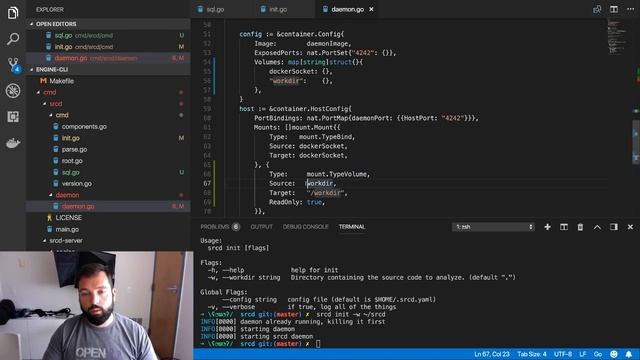Select daemon.go in the file tree

point(108,207)
